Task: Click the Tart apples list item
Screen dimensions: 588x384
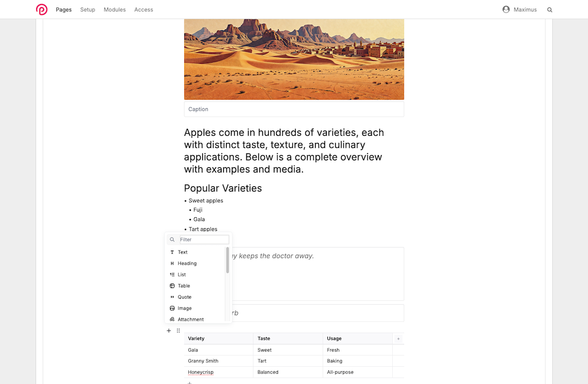Action: [x=203, y=229]
